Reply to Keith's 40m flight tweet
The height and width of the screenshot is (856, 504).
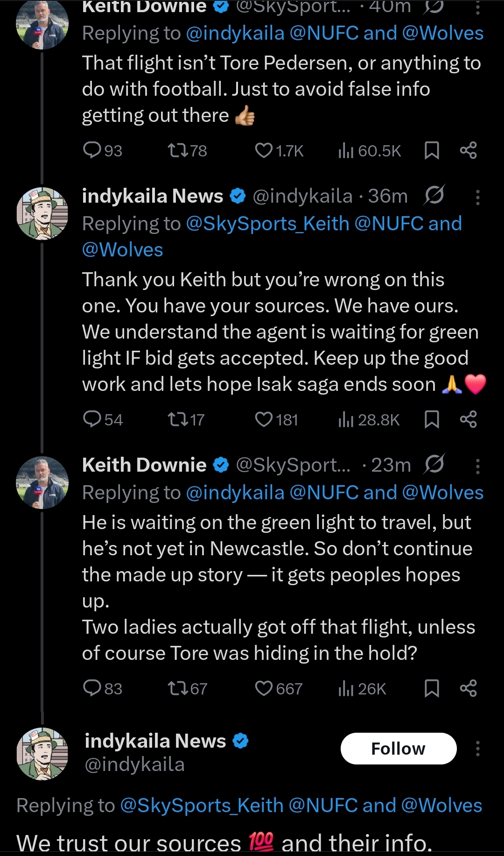(x=92, y=150)
